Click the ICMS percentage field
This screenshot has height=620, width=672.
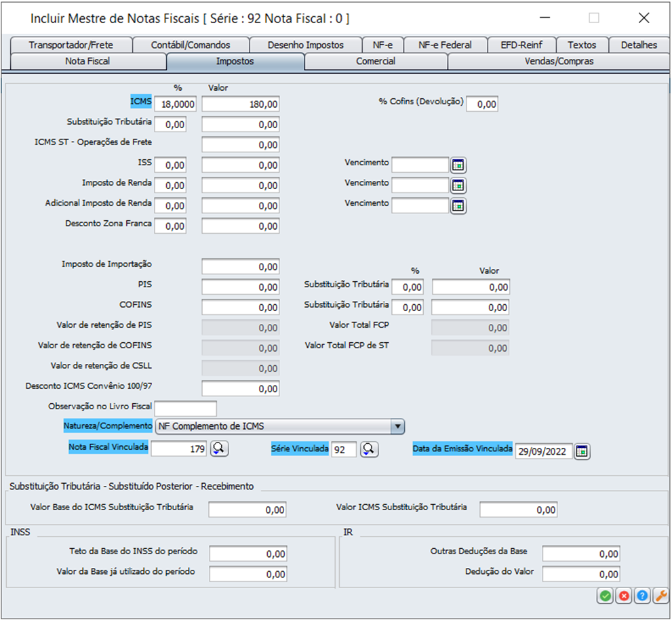coord(176,104)
